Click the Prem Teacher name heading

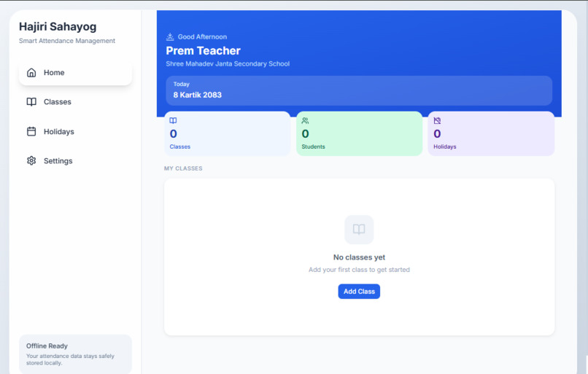[204, 50]
